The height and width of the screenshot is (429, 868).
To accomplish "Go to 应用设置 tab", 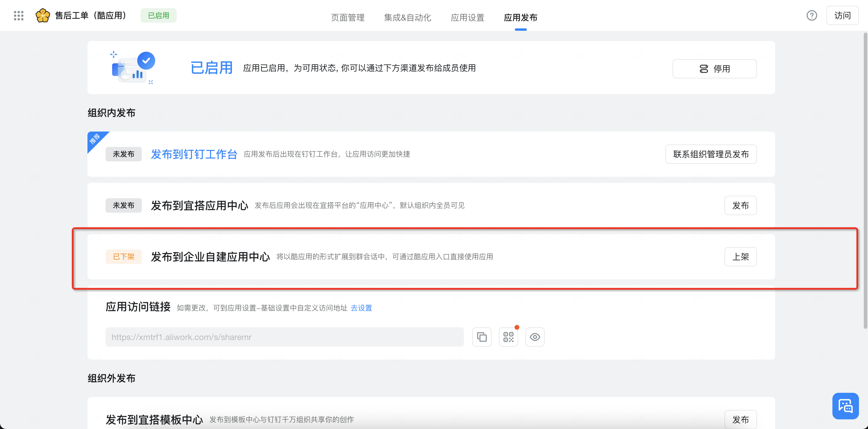I will point(467,17).
